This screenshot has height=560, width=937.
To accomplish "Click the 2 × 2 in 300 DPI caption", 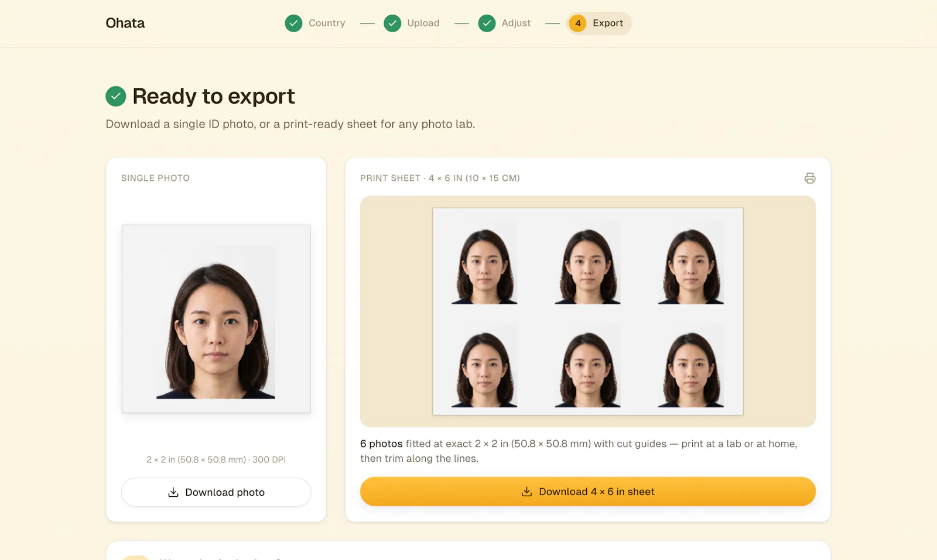I will tap(216, 459).
